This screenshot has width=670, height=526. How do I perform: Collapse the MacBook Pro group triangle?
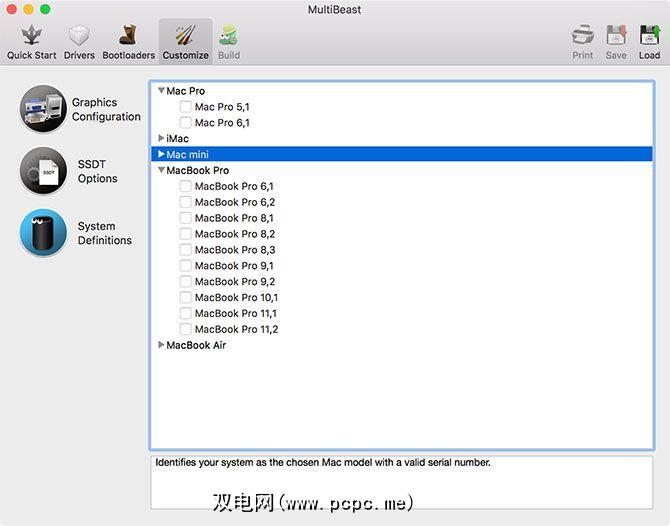161,171
